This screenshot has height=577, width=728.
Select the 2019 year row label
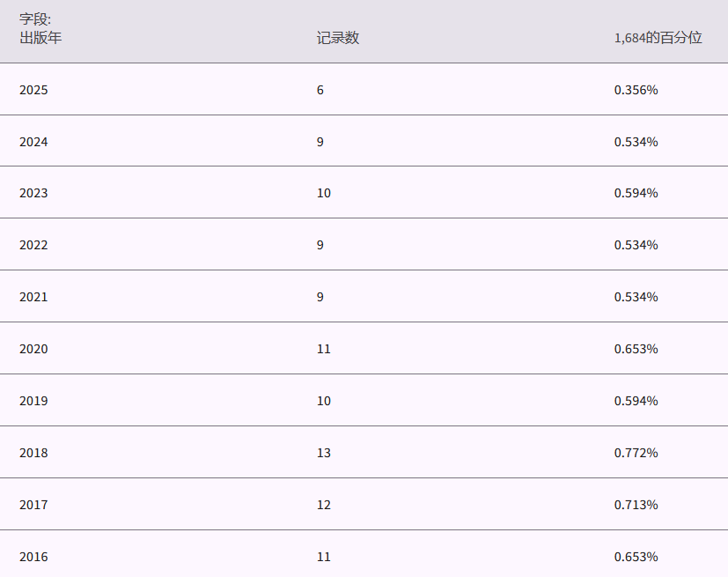tap(33, 401)
